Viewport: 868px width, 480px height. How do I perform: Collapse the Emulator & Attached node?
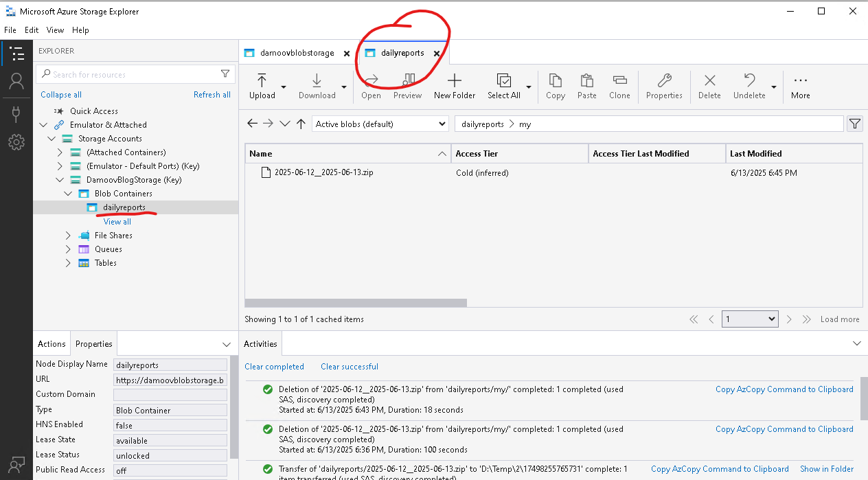43,125
